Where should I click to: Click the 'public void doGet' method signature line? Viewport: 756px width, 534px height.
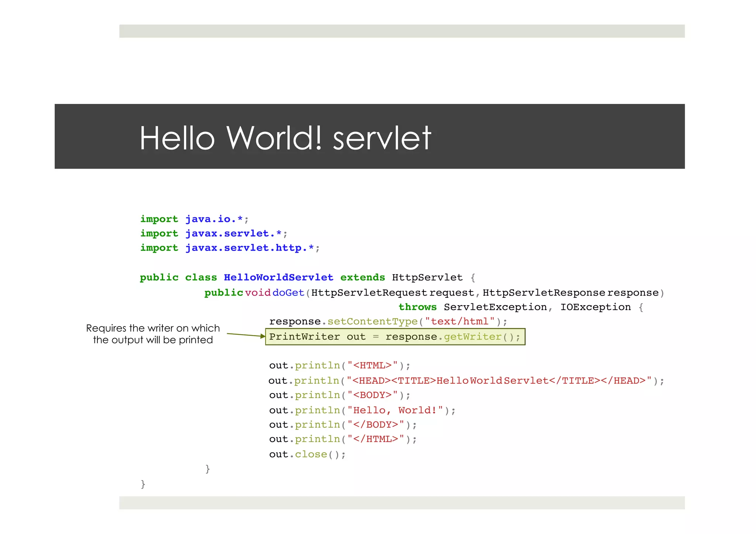coord(434,293)
